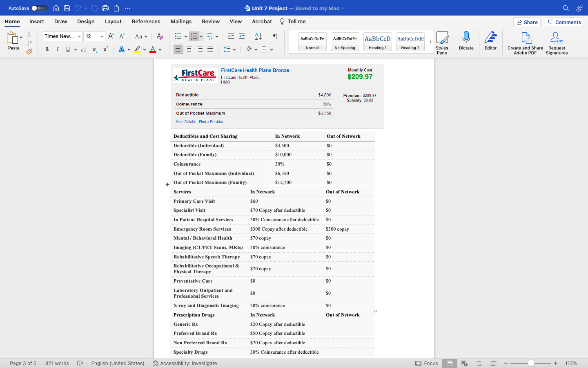Toggle the AutoSave switch
The height and width of the screenshot is (368, 588).
[x=39, y=8]
